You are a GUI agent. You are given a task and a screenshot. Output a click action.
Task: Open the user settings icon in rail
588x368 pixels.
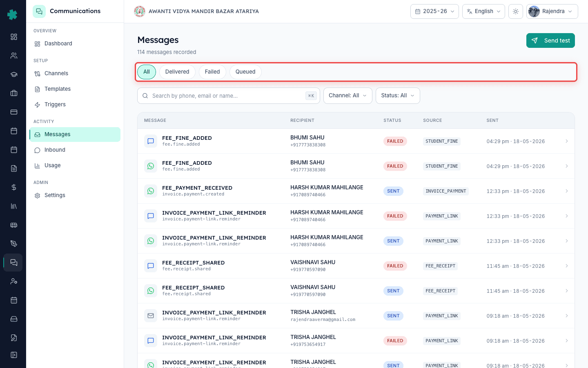14,281
